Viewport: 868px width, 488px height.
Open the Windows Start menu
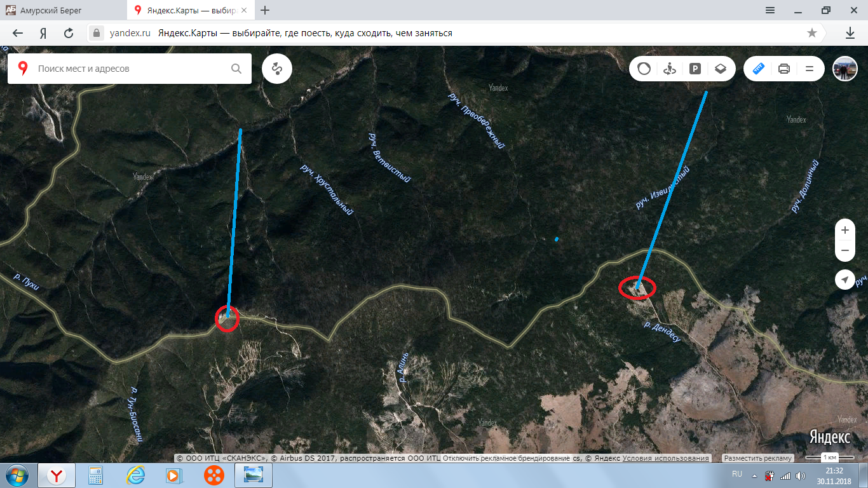point(16,475)
